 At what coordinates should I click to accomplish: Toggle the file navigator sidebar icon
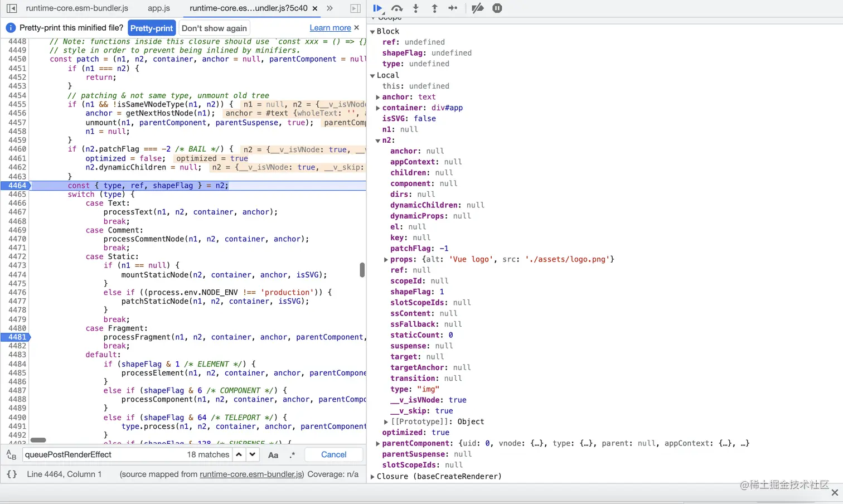pyautogui.click(x=12, y=8)
